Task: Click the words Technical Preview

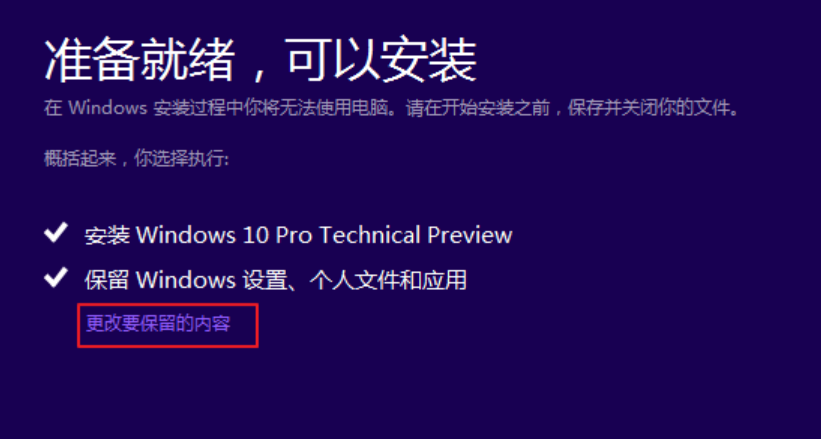Action: click(x=416, y=235)
